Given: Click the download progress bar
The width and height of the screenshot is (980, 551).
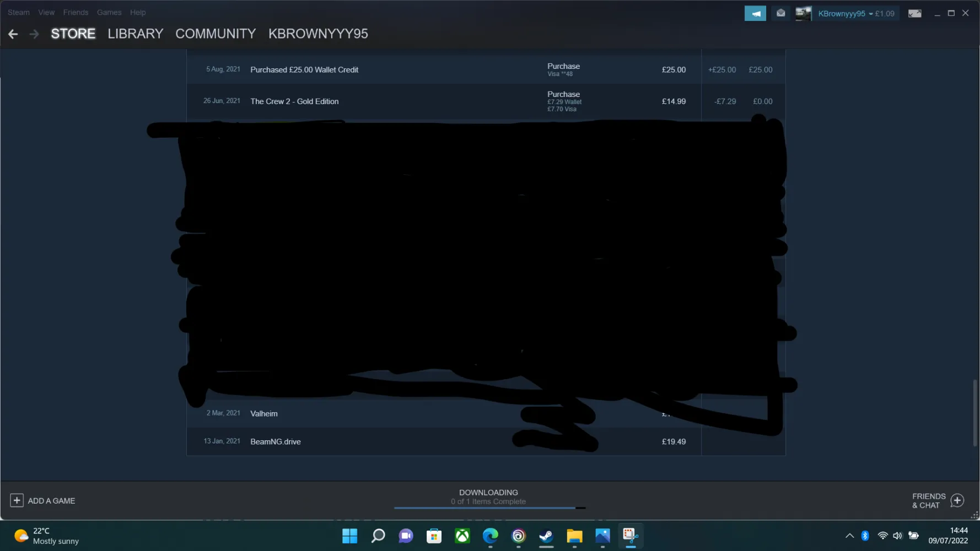Looking at the screenshot, I should 489,508.
